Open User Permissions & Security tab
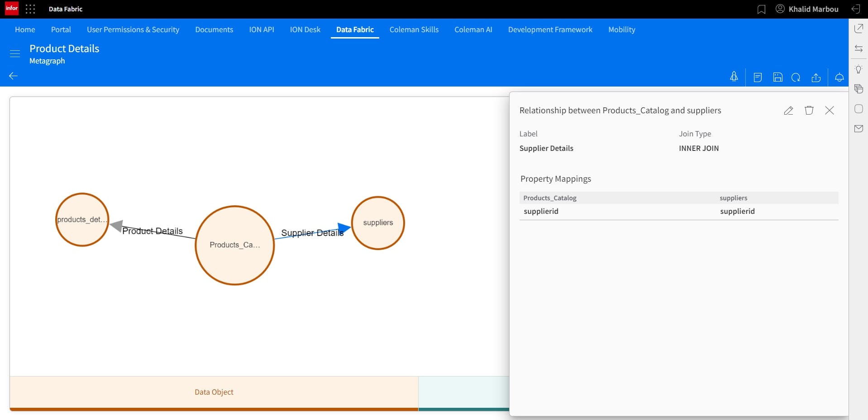 point(133,29)
